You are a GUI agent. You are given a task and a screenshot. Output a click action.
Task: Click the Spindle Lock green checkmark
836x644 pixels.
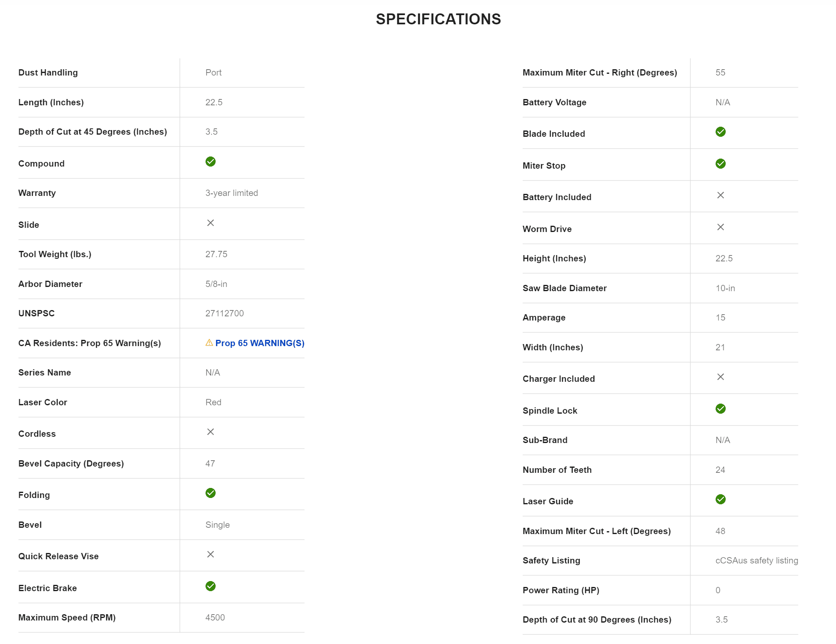point(721,409)
